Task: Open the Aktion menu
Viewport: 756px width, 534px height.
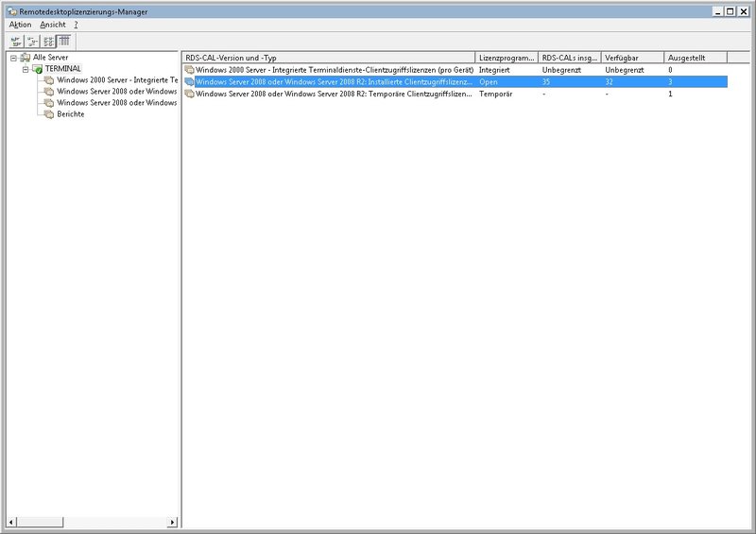Action: [20, 25]
